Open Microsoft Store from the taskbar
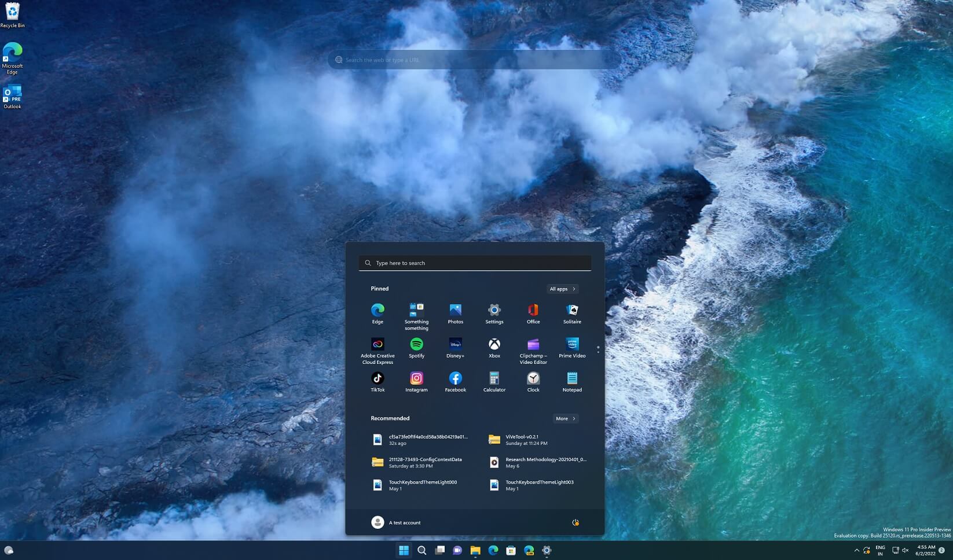The width and height of the screenshot is (953, 560). (511, 550)
